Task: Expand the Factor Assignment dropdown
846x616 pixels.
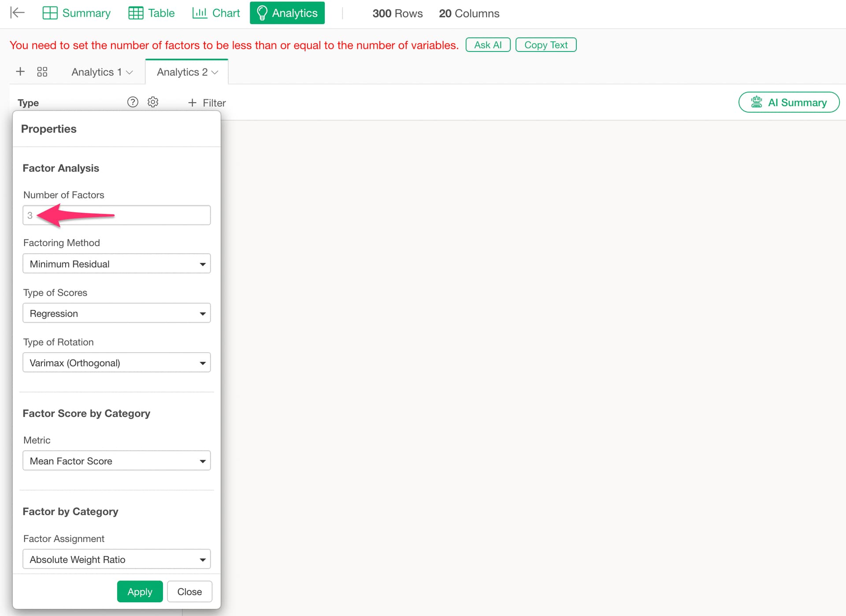Action: [x=117, y=559]
